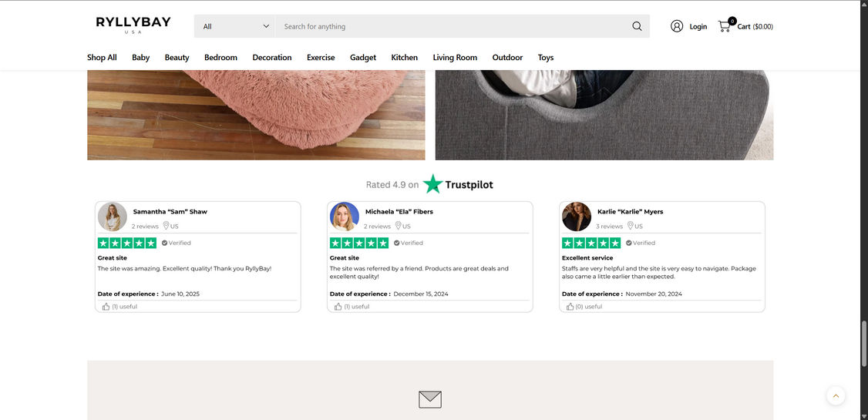868x420 pixels.
Task: Click the Cart ($0.00) link
Action: pyautogui.click(x=755, y=26)
